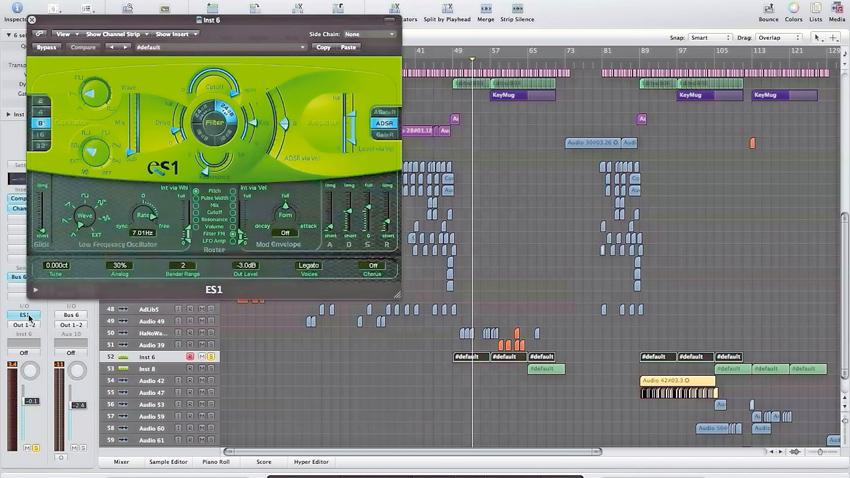Click the horizontal arrange scrollbar

click(x=413, y=451)
